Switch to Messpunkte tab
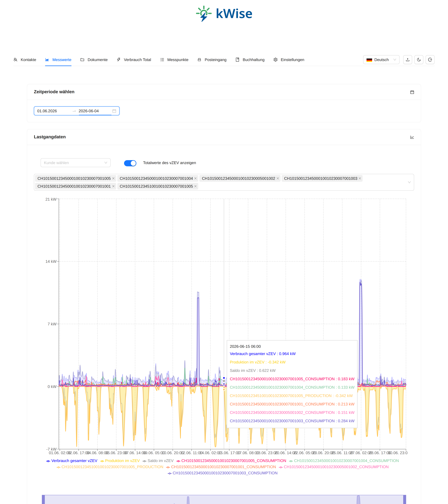Image resolution: width=448 pixels, height=504 pixels. (174, 60)
